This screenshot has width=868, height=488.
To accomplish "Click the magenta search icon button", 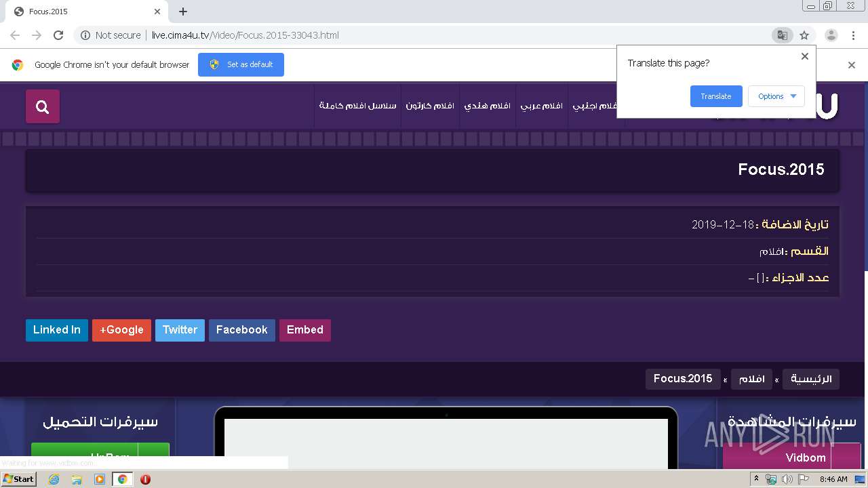I will [x=43, y=106].
